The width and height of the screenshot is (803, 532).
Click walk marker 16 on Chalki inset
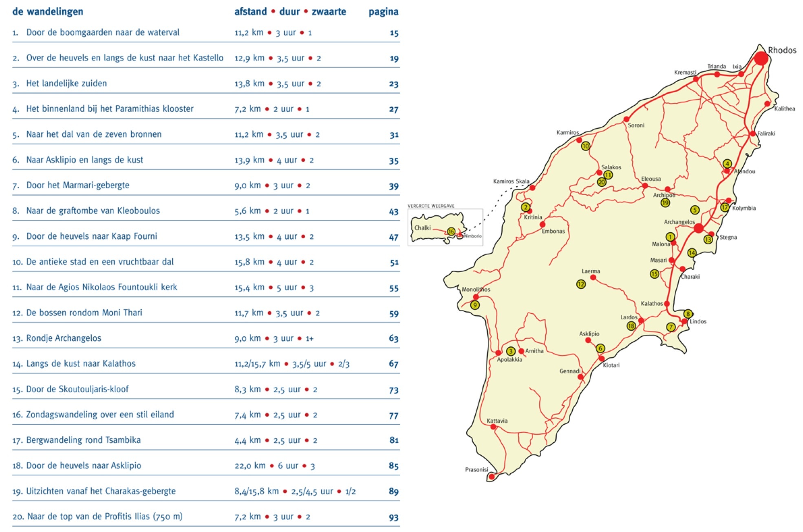[x=451, y=232]
